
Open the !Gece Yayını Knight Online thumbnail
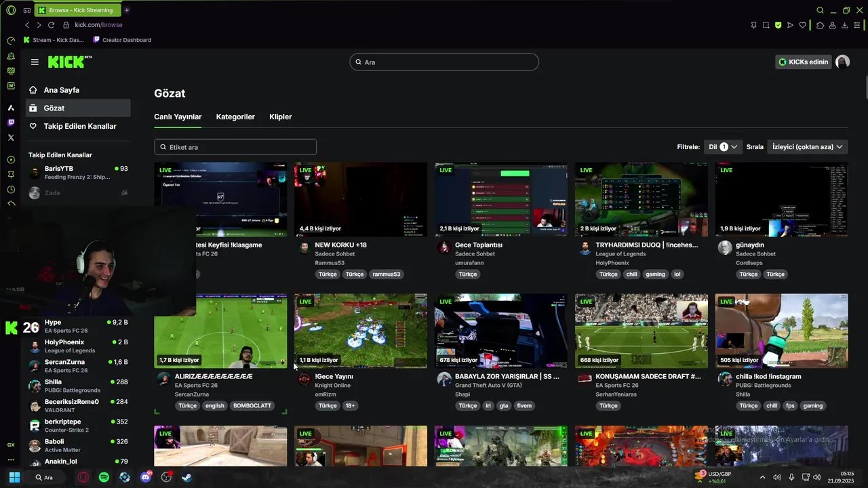[361, 331]
